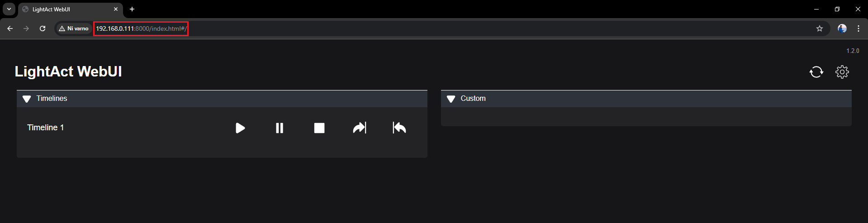Pause Timeline 1
This screenshot has height=223, width=868.
tap(280, 128)
